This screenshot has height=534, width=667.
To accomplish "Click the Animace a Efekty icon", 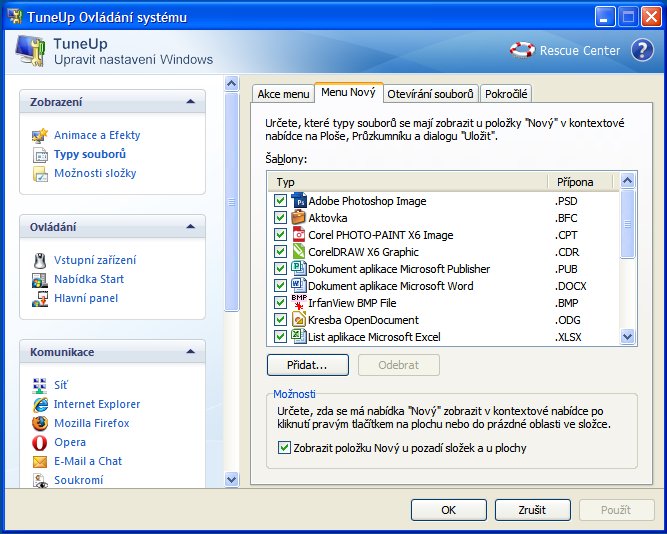I will pyautogui.click(x=40, y=135).
